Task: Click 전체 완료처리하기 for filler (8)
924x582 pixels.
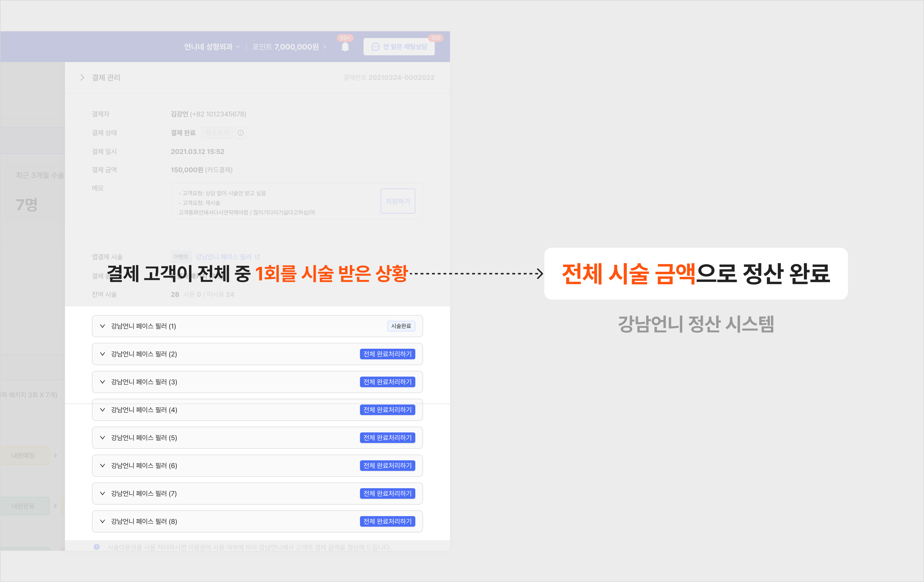Action: tap(387, 521)
